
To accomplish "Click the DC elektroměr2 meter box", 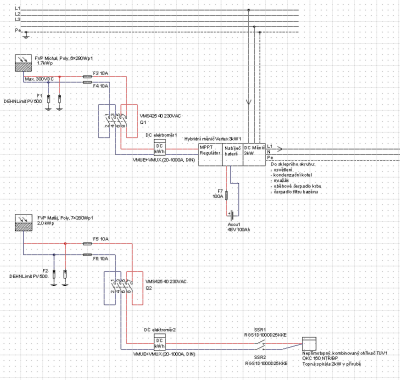I will [159, 341].
